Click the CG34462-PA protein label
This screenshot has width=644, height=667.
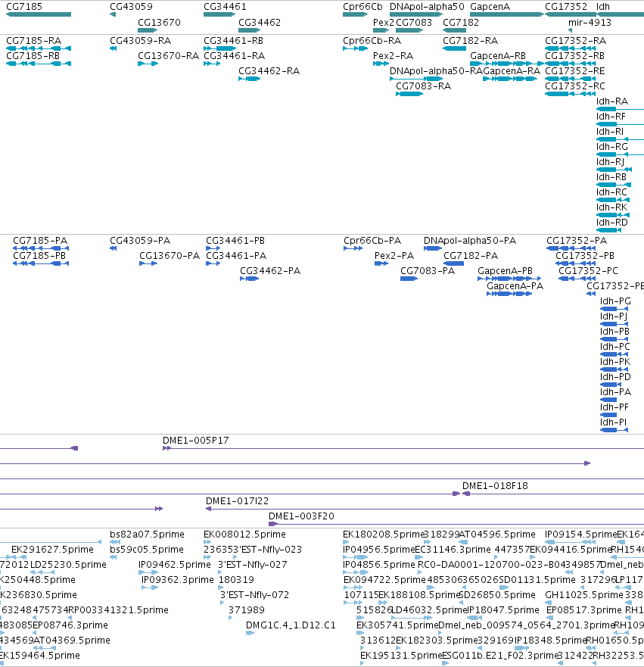coord(270,271)
